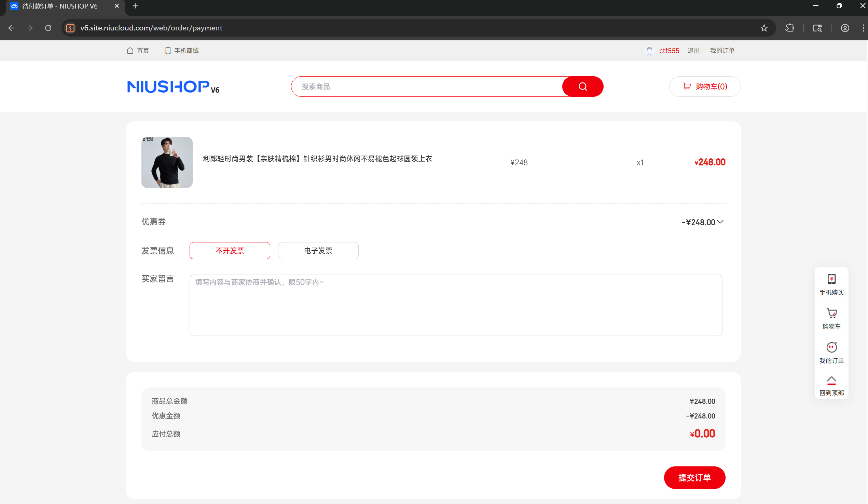Select 不开发票 no invoice option

pyautogui.click(x=230, y=251)
